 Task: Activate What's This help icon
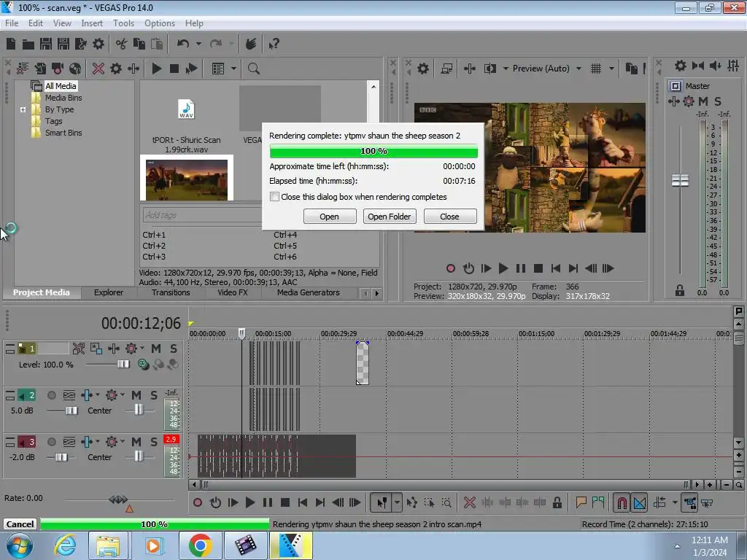[274, 44]
